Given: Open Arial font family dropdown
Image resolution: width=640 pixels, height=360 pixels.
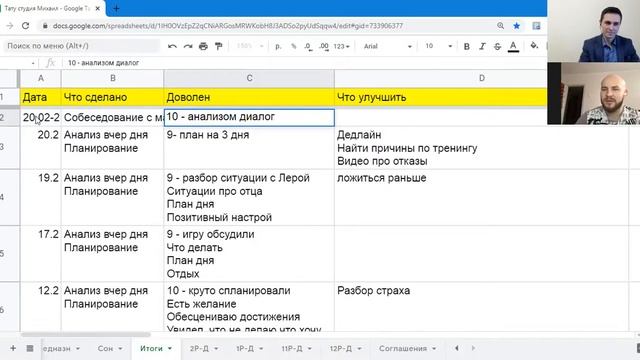Looking at the screenshot, I should coord(388,46).
